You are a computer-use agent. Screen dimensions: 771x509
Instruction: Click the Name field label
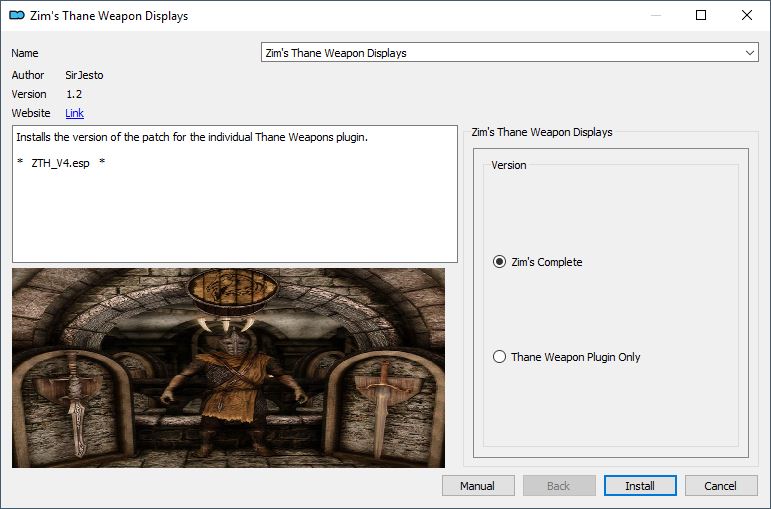pyautogui.click(x=25, y=53)
